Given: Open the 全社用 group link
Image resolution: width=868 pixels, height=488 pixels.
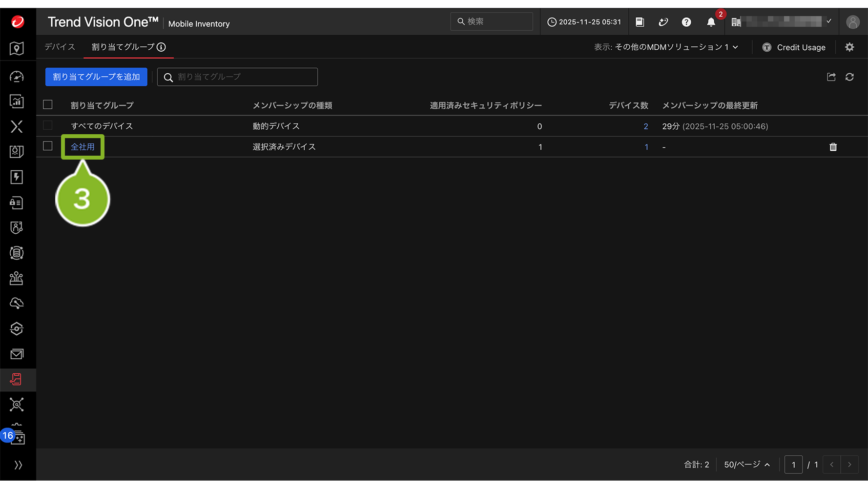Looking at the screenshot, I should click(x=83, y=147).
